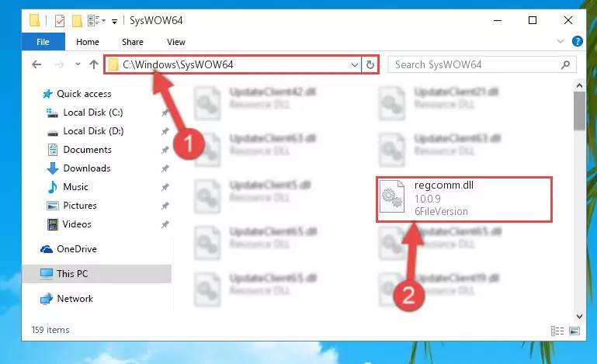Screen dimensions: 597x364
Task: Select Network in navigation pane
Action: click(x=75, y=299)
